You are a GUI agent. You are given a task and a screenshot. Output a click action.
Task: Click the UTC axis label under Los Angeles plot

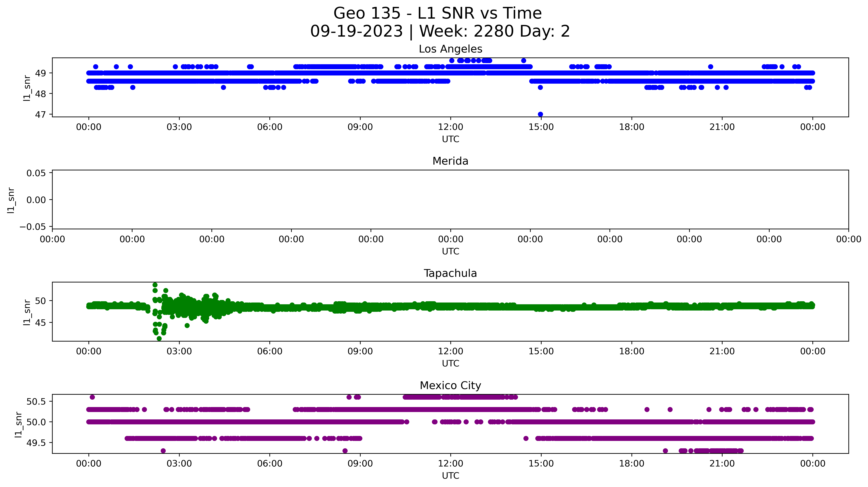pos(451,139)
